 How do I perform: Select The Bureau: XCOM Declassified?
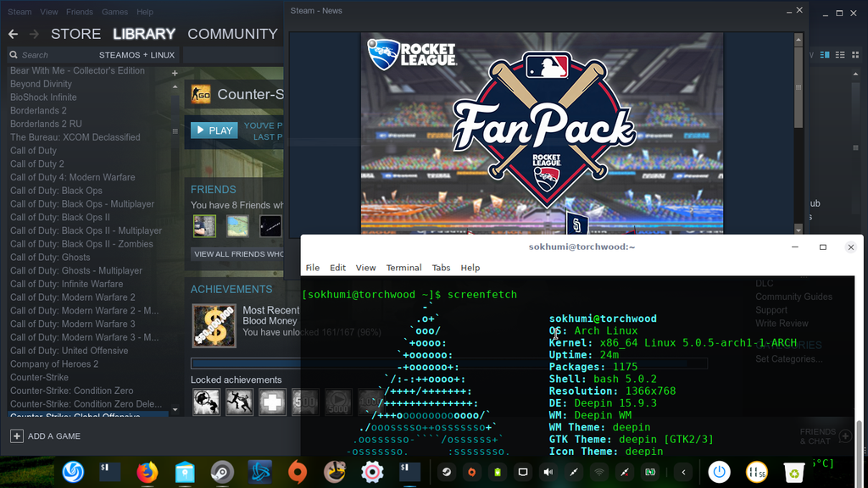75,137
